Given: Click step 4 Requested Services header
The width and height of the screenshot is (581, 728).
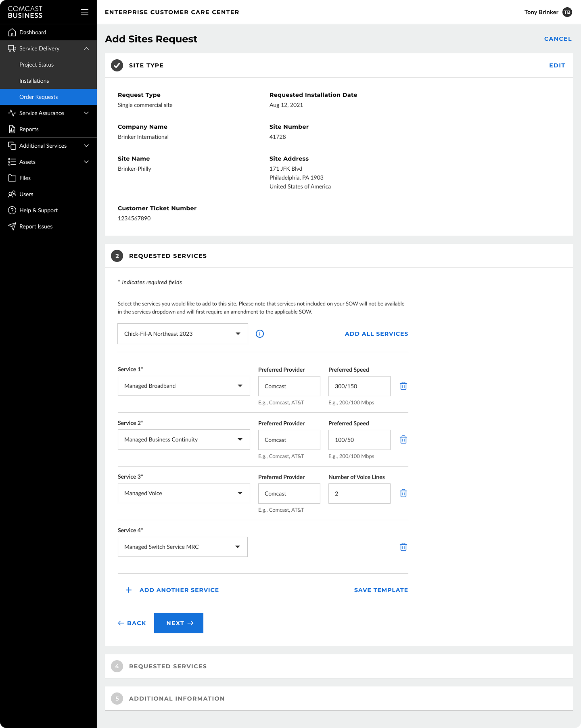Looking at the screenshot, I should 339,666.
